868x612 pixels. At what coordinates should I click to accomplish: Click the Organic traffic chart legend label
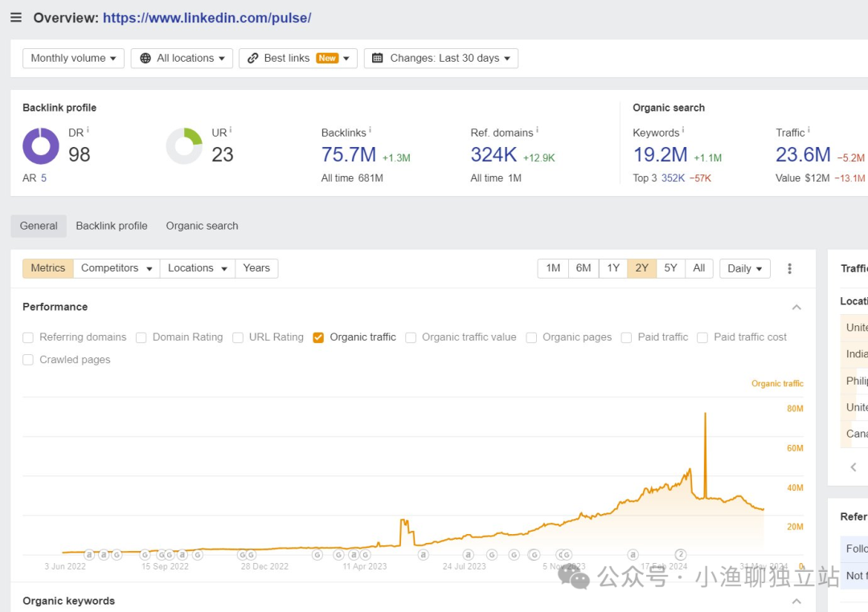[777, 383]
